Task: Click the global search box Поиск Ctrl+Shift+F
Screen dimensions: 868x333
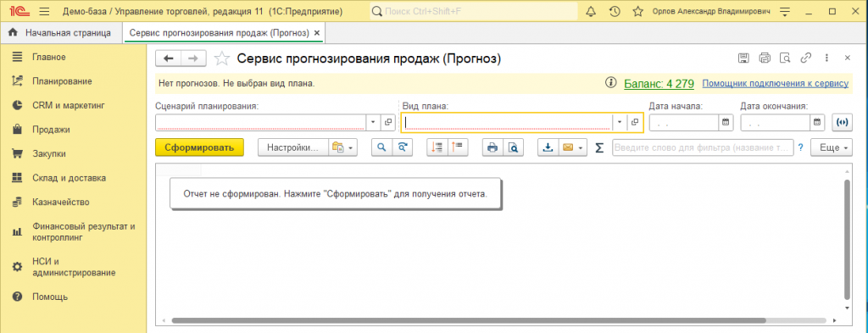Action: click(x=473, y=11)
